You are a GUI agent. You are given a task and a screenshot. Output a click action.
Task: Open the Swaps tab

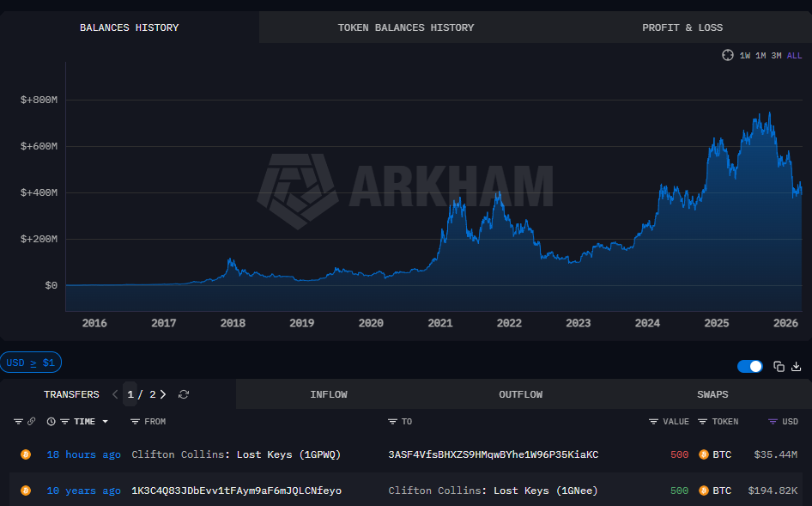point(712,394)
